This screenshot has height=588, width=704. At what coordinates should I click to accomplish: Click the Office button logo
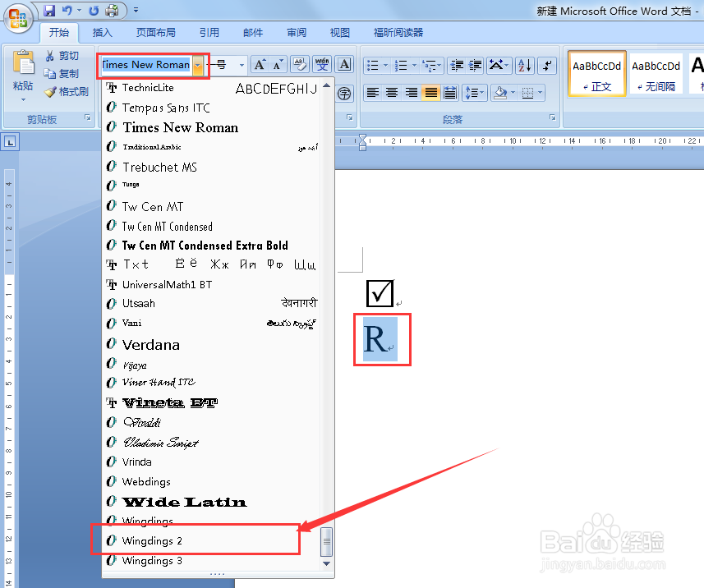coord(18,18)
